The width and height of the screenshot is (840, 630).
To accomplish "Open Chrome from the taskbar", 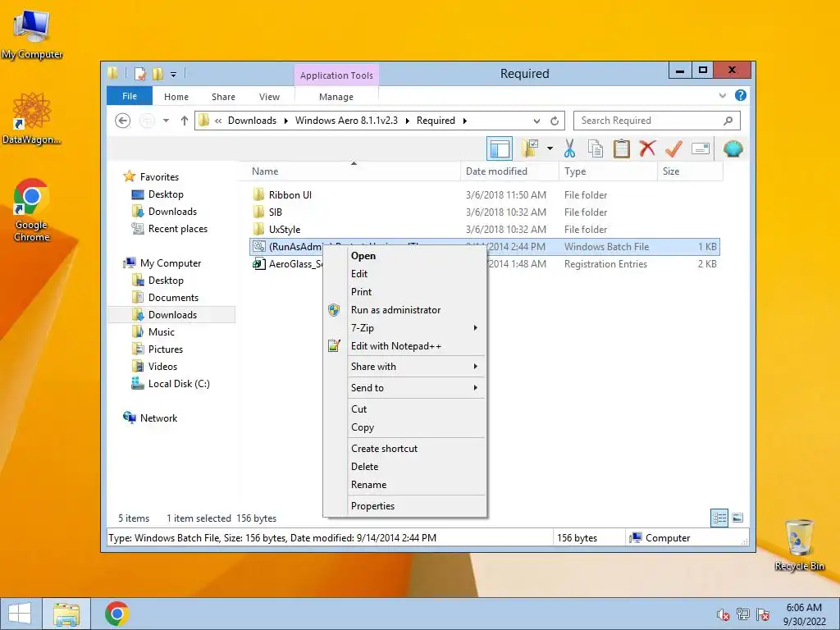I will (x=116, y=614).
